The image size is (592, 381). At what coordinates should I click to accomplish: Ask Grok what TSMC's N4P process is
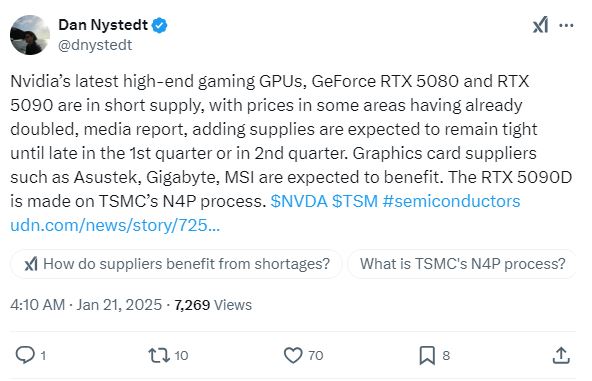tap(462, 264)
